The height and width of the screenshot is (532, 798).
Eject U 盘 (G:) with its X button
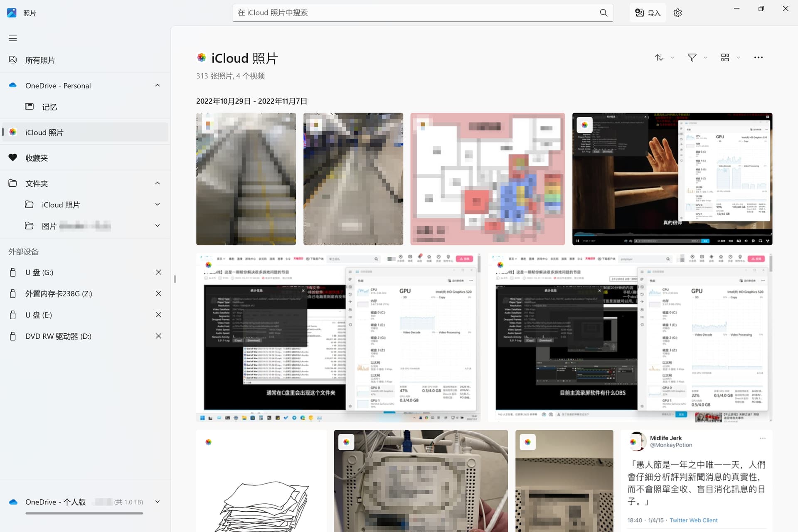[158, 272]
